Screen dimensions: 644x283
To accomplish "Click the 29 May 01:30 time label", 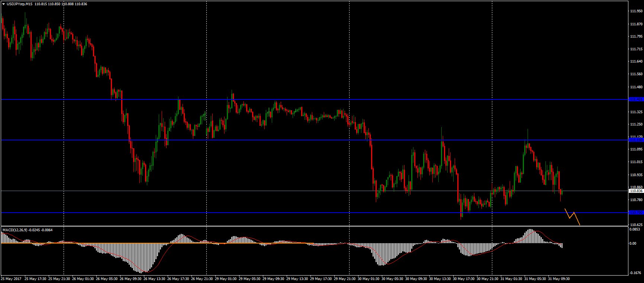I will (225, 279).
